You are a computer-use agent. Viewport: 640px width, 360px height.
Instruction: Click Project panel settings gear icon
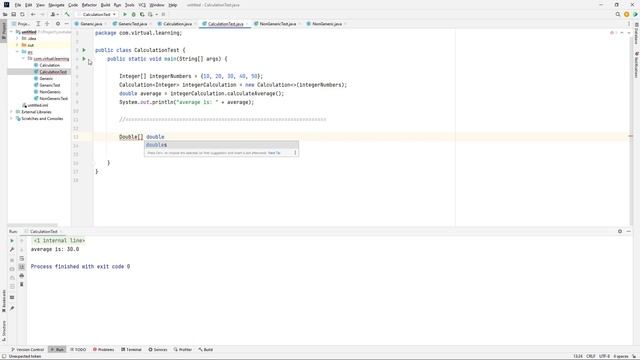tap(58, 24)
